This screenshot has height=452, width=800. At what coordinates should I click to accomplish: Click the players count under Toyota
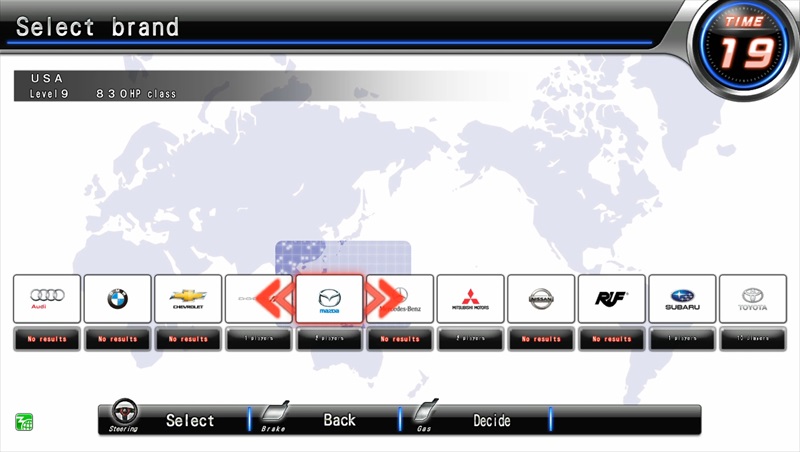click(753, 339)
